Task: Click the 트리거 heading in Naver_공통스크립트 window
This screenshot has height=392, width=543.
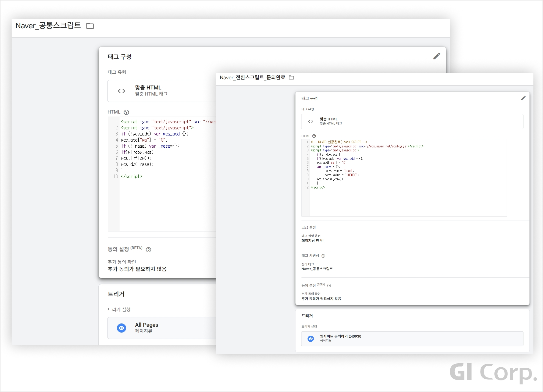Action: tap(116, 294)
